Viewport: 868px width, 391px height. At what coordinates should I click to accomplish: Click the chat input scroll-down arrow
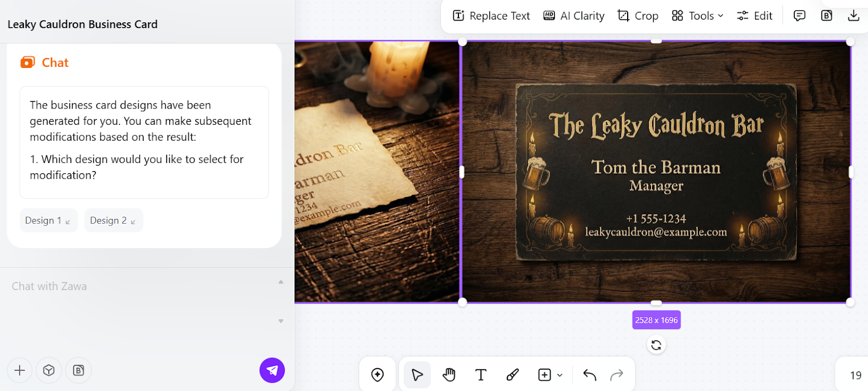coord(281,321)
